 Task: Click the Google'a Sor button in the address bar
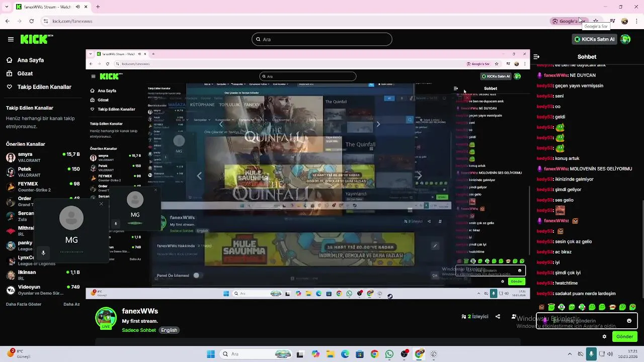coord(569,21)
